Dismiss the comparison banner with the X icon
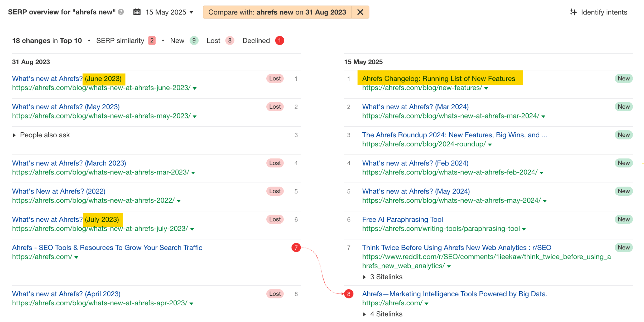The width and height of the screenshot is (644, 322). (360, 12)
